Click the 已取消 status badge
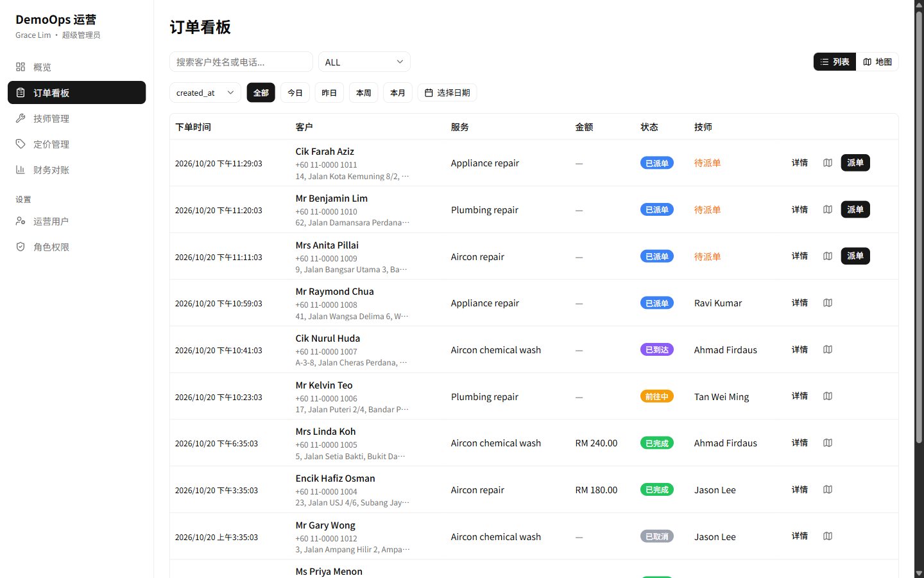The width and height of the screenshot is (924, 578). [657, 537]
